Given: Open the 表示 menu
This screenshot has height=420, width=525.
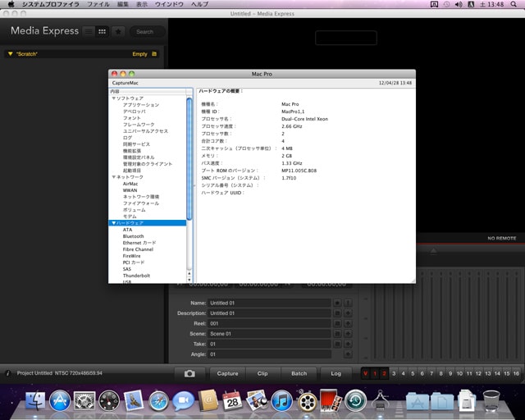Looking at the screenshot, I should pos(142,4).
